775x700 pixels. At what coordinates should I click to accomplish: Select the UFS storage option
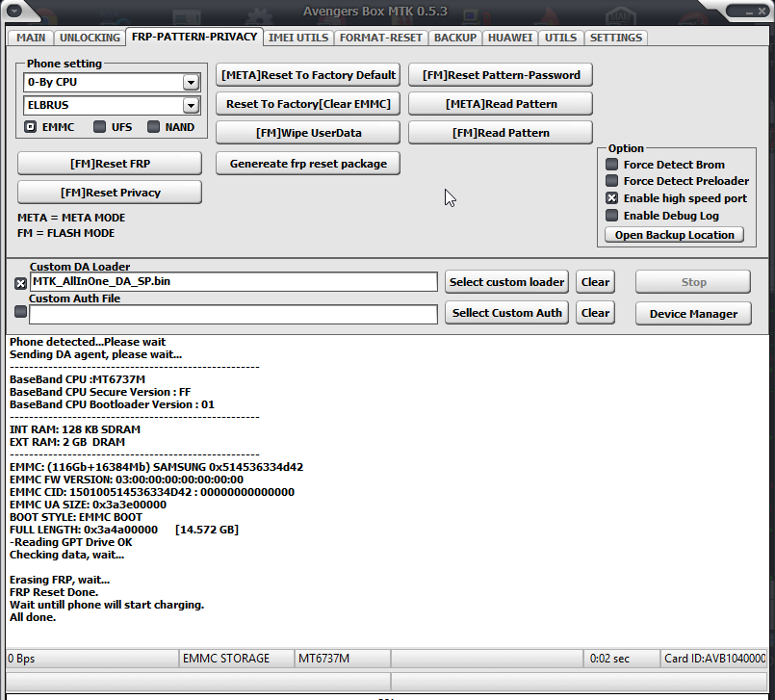pos(99,127)
